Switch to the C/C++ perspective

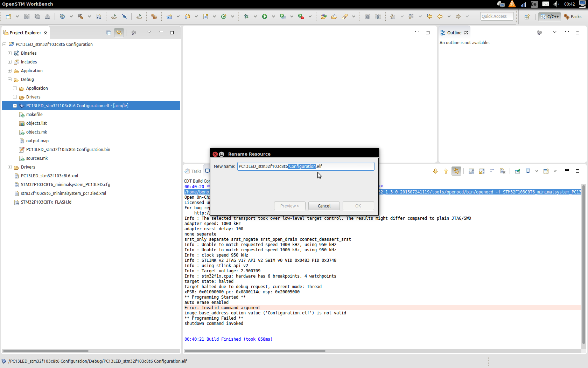point(549,16)
